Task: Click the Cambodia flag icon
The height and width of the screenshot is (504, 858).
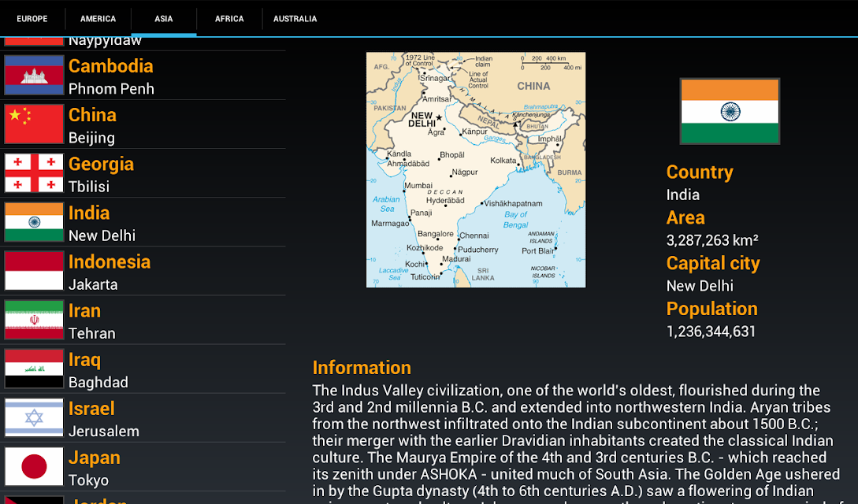Action: click(34, 75)
